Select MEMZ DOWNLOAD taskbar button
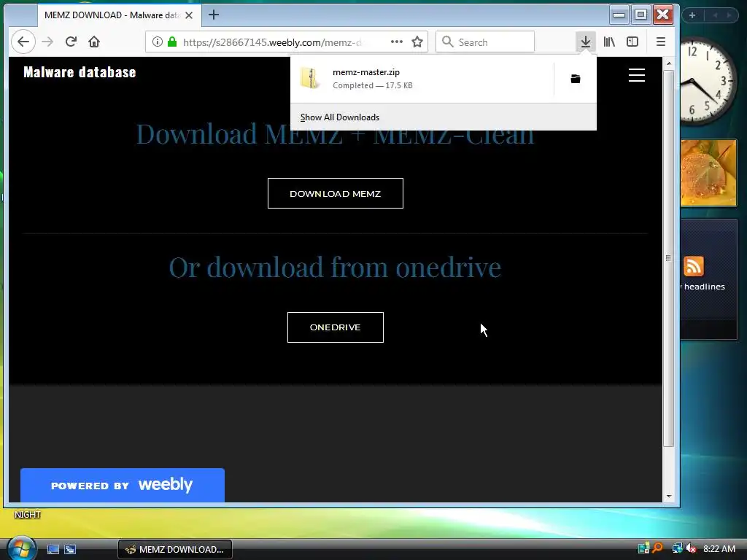The height and width of the screenshot is (560, 747). [175, 549]
